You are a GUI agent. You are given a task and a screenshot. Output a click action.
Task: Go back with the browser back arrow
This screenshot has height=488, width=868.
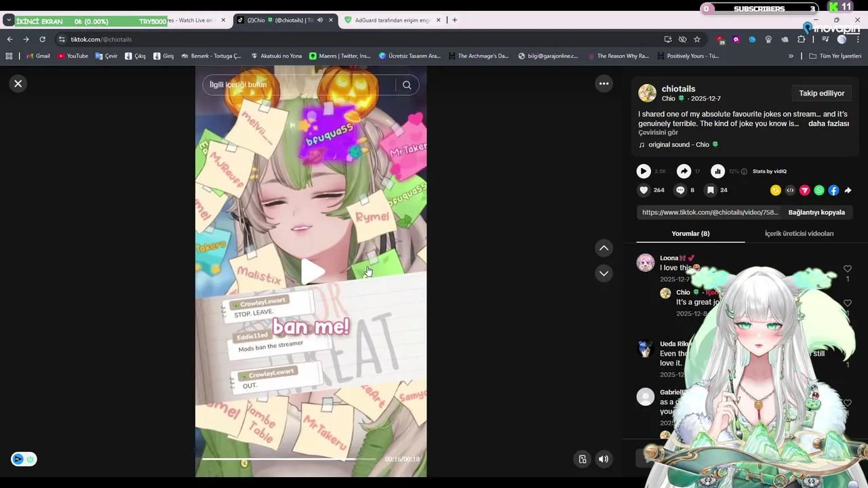coord(9,39)
